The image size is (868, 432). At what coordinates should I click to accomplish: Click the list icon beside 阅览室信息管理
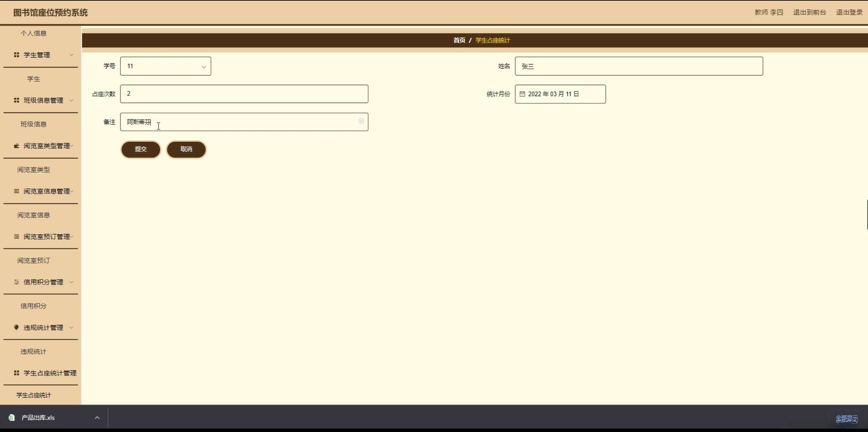[16, 191]
